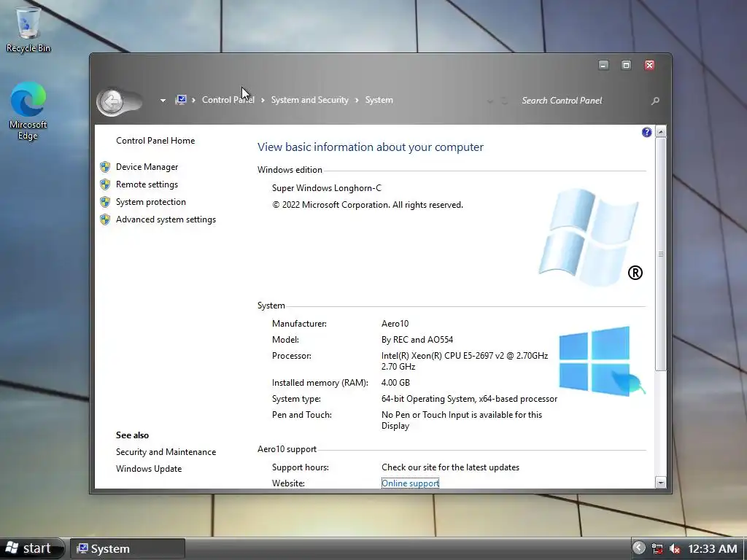Follow the Online support website link
The image size is (747, 560).
[410, 483]
